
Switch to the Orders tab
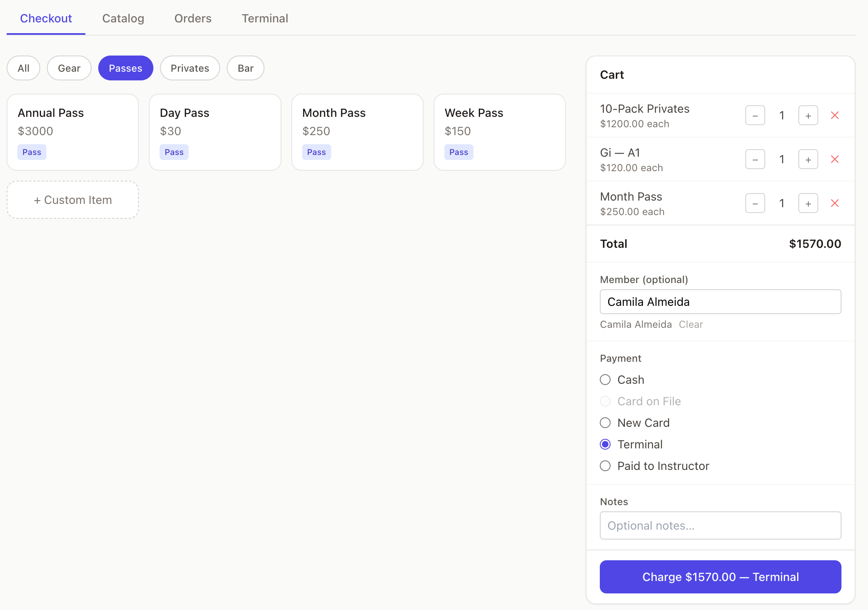[x=193, y=18]
